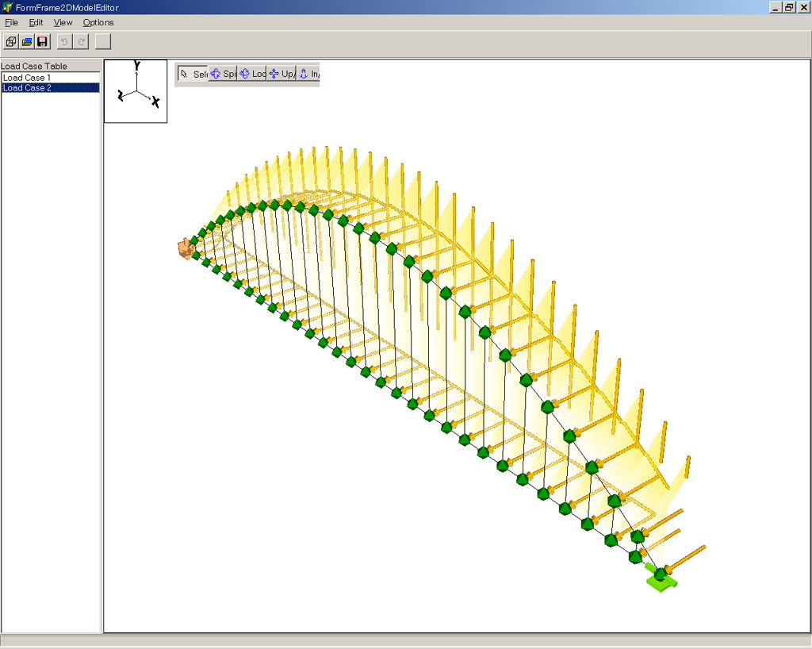Click the new model wireframe cube icon
This screenshot has height=649, width=812.
11,42
